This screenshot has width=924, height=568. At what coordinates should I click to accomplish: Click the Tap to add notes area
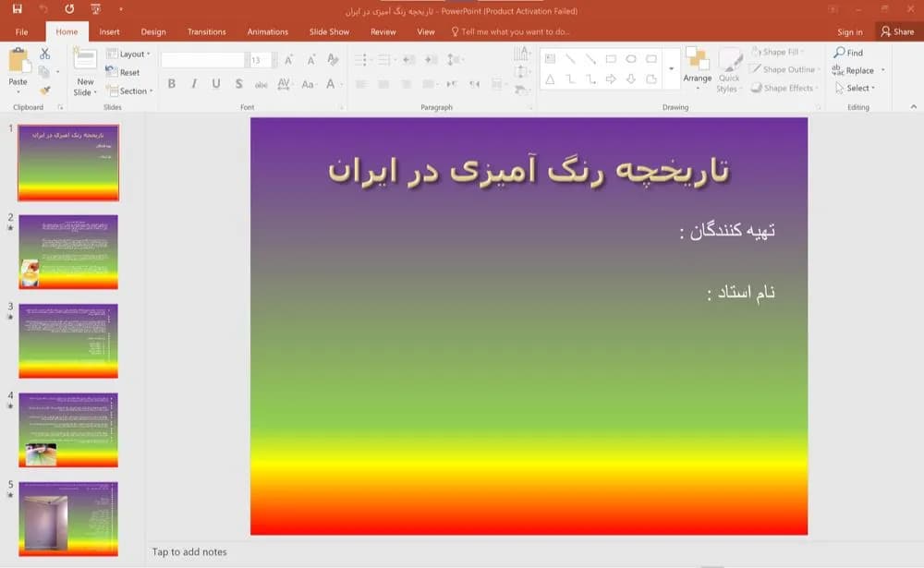point(189,552)
